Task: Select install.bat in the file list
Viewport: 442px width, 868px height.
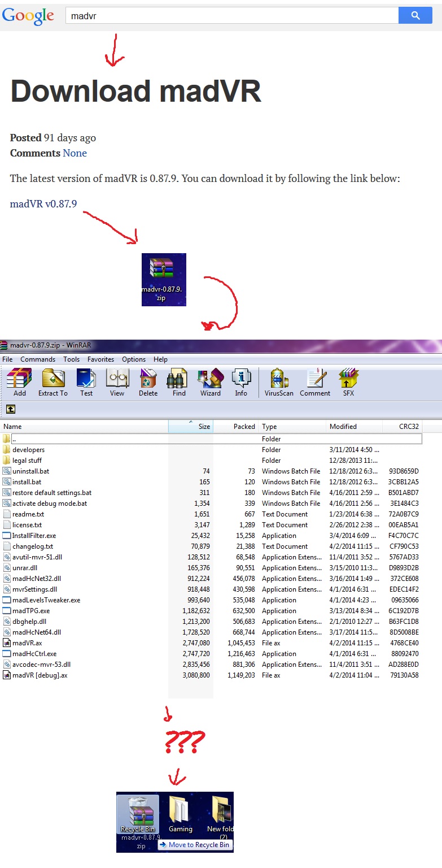Action: (211, 482)
